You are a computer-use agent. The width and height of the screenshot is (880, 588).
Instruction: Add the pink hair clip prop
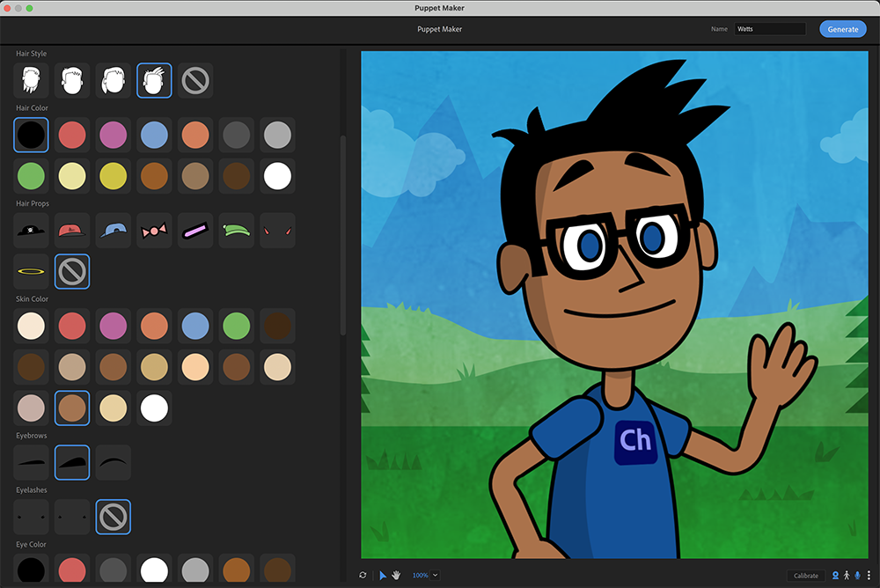(195, 231)
